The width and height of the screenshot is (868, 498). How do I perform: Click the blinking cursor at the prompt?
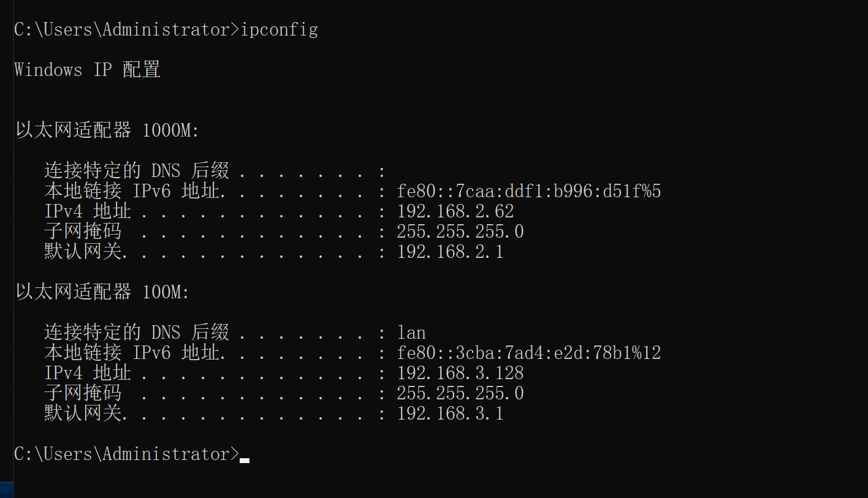(x=245, y=459)
